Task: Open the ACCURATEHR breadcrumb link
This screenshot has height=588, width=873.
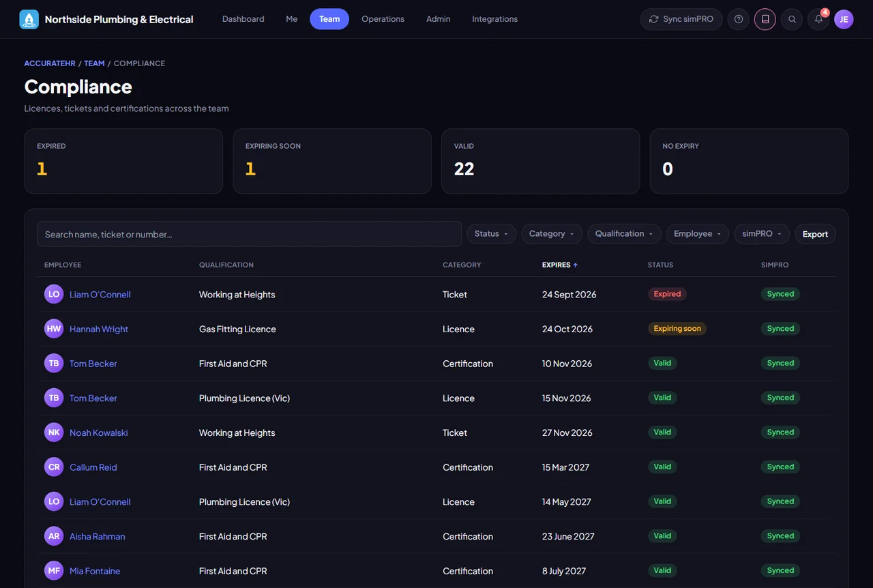Action: tap(50, 63)
